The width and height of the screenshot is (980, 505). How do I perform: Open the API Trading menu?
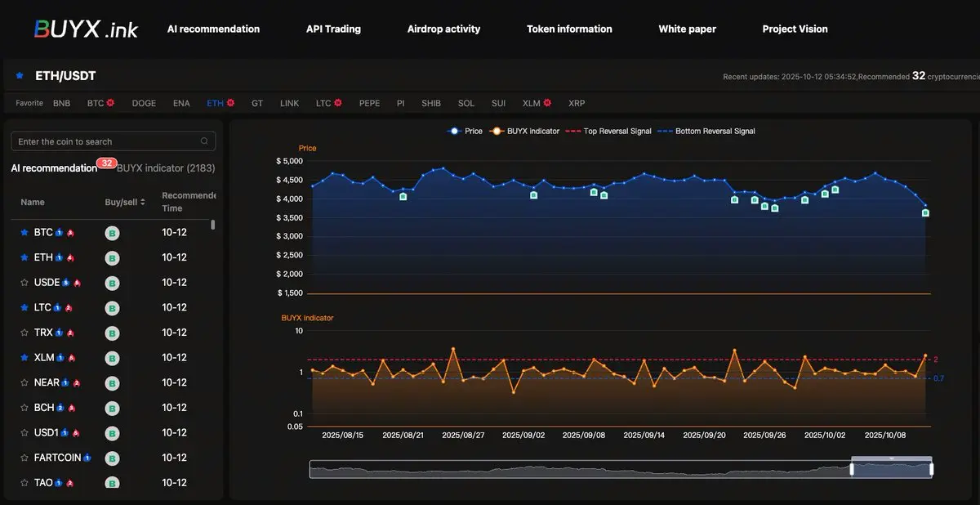(x=333, y=29)
